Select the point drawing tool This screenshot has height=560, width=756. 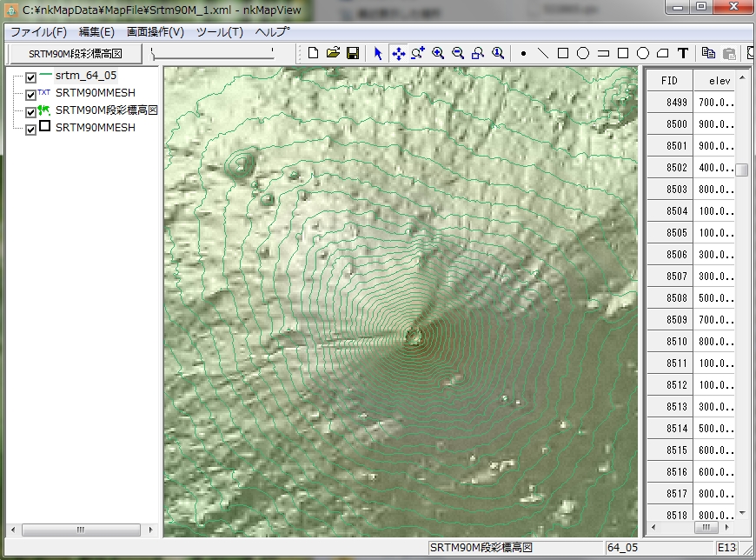[x=523, y=53]
